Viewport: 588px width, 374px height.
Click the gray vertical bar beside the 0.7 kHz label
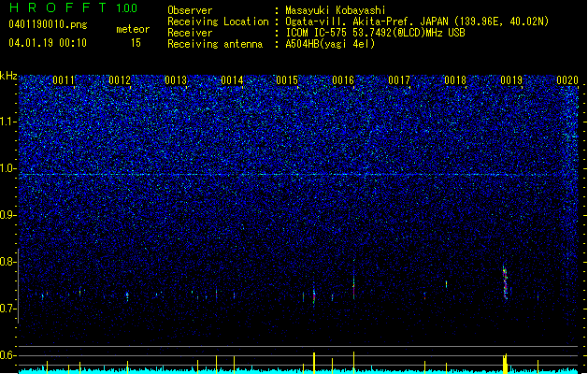[18, 285]
